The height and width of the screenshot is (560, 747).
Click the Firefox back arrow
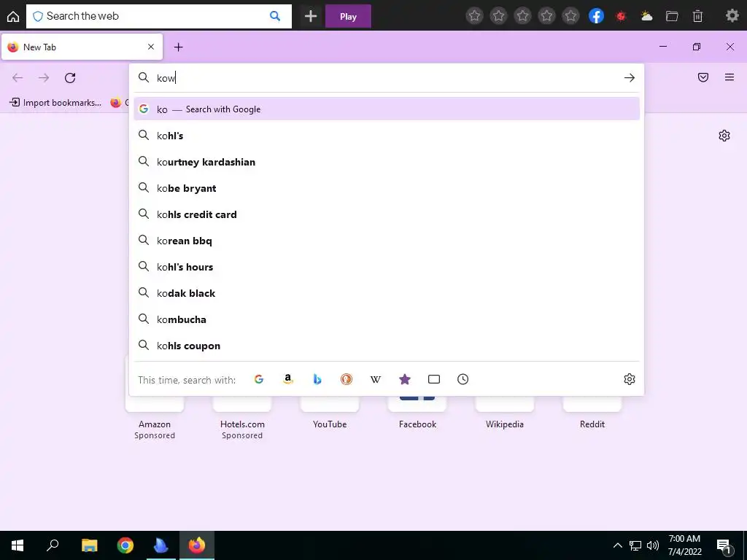[x=18, y=77]
